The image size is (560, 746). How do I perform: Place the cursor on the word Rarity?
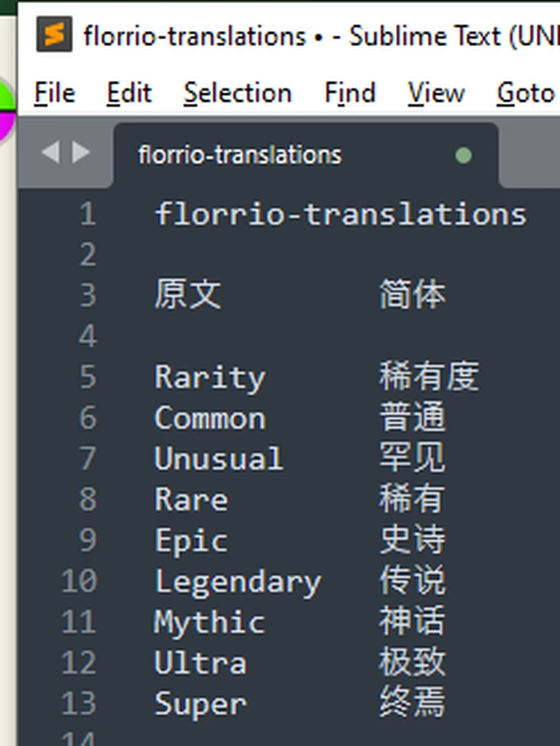tap(210, 377)
